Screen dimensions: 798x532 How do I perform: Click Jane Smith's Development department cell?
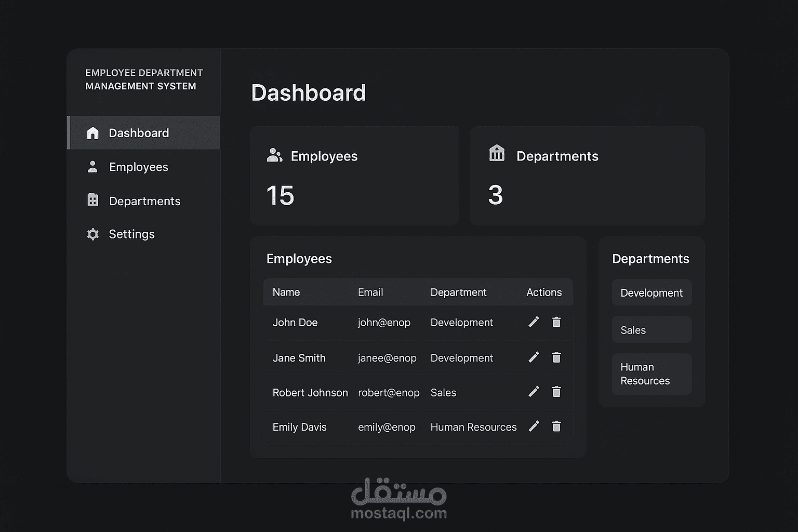[x=462, y=358]
